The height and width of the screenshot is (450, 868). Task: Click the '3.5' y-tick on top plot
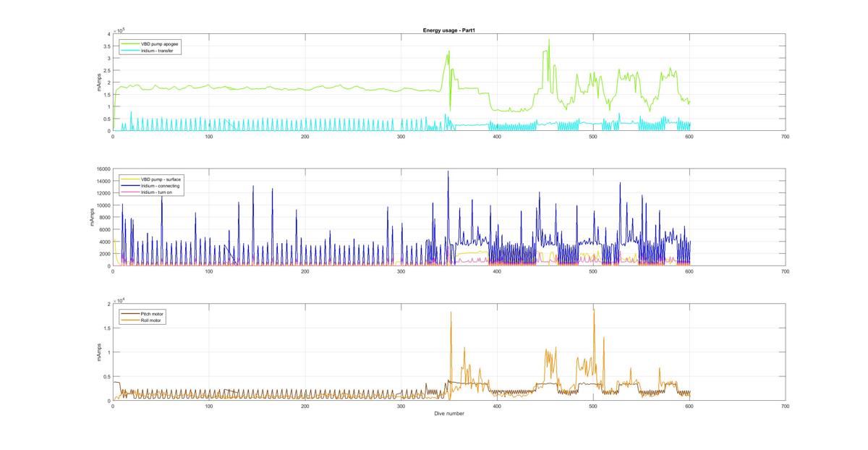(x=107, y=46)
